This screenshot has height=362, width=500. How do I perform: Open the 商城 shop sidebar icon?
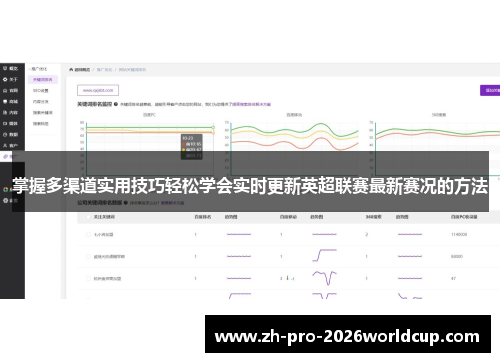tap(5, 101)
